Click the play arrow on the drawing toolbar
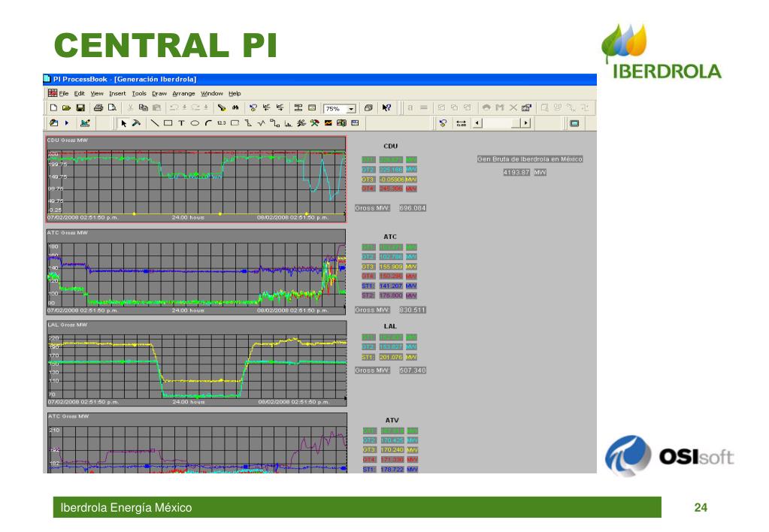Image resolution: width=769 pixels, height=532 pixels. (x=67, y=123)
